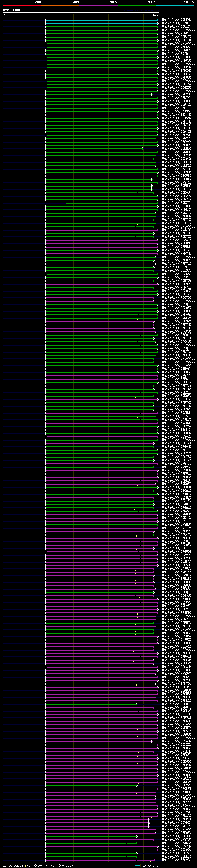This screenshot has height=868, width=197.
Task: Open hit UniRef100_B9HXH2
Action: click(x=177, y=94)
